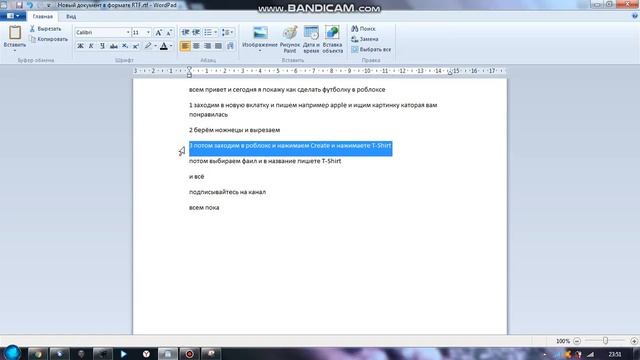
Task: Open the quick access toolbar customize arrow
Action: coord(48,5)
